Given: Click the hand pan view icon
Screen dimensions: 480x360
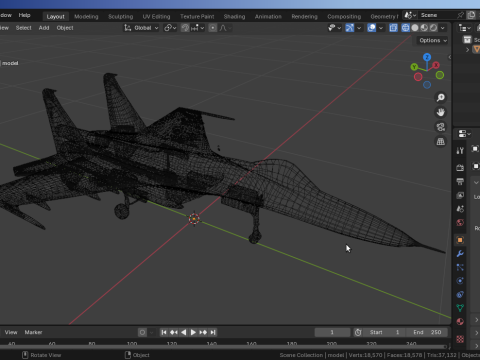Looking at the screenshot, I should (441, 112).
